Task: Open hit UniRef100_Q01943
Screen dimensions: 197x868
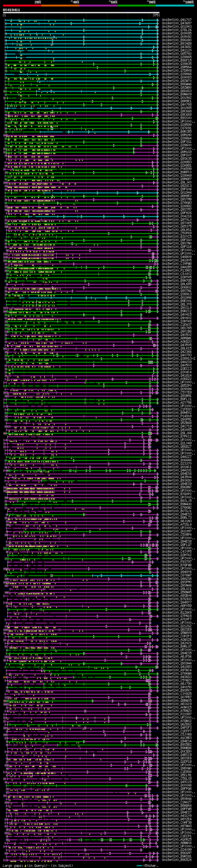Action: coord(176,26)
